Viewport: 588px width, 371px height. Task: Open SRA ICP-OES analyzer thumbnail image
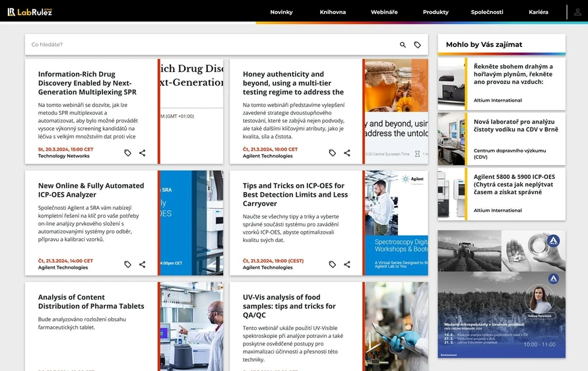pyautogui.click(x=191, y=223)
